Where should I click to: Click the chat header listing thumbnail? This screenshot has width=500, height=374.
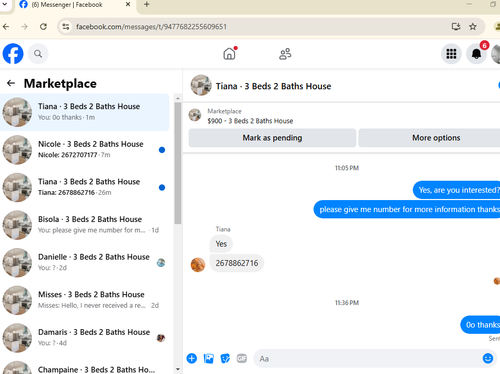click(201, 85)
